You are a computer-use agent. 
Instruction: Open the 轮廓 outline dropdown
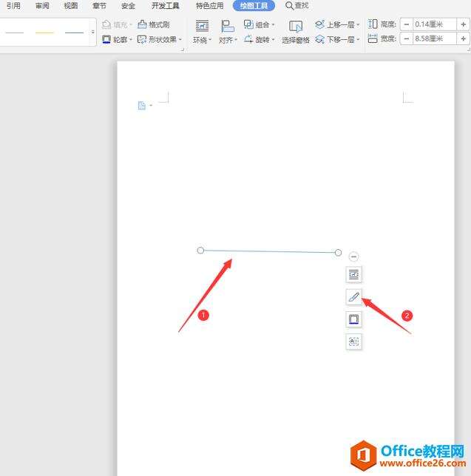[118, 39]
